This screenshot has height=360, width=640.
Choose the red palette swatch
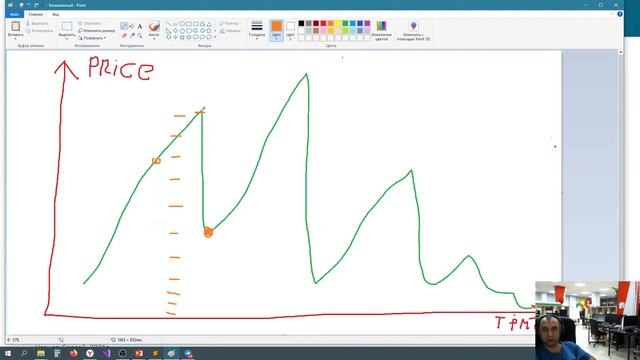[323, 23]
